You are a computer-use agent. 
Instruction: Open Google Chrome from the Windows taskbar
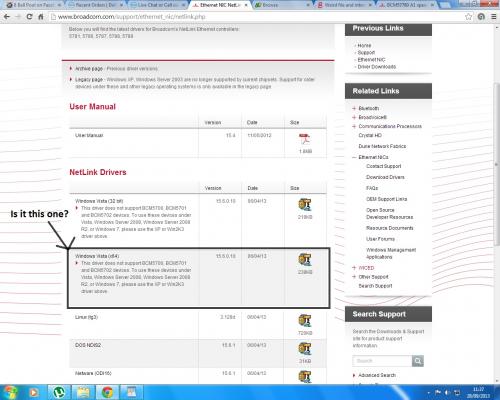coord(107,392)
